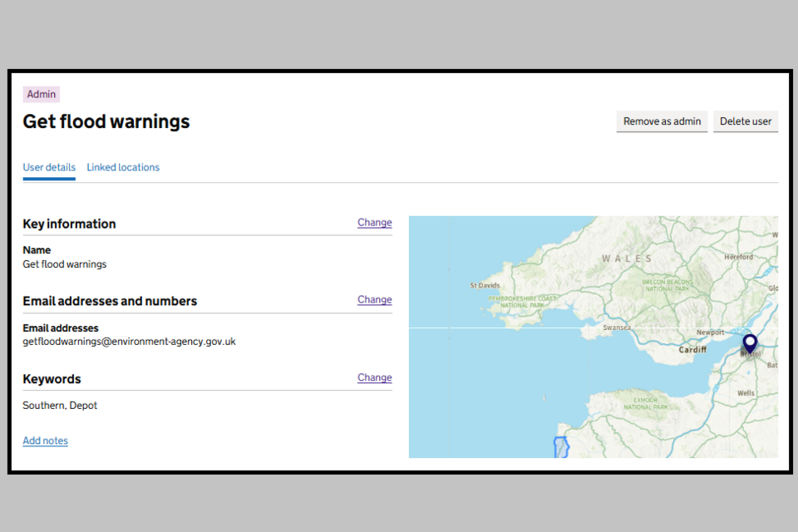Click Newport on the map
This screenshot has width=798, height=532.
click(x=710, y=332)
